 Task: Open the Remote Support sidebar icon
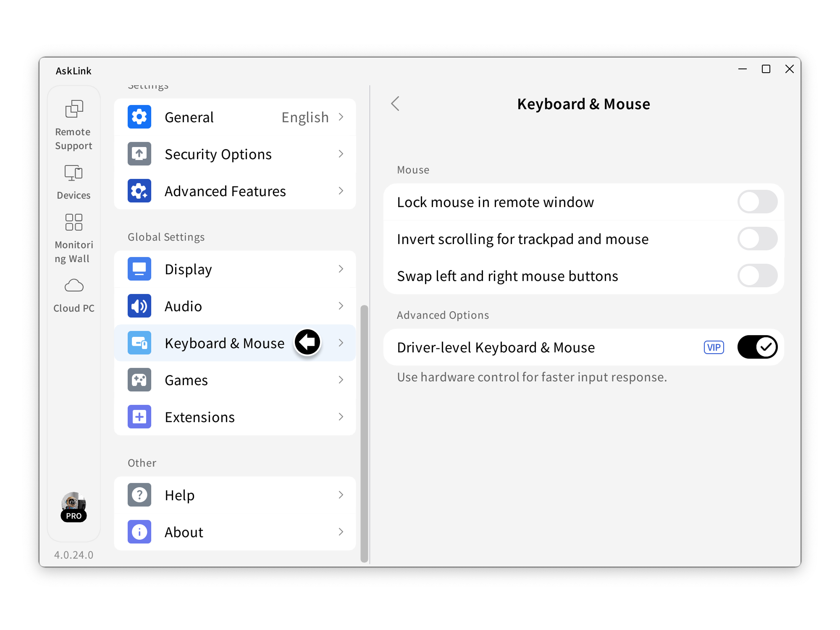(x=74, y=109)
